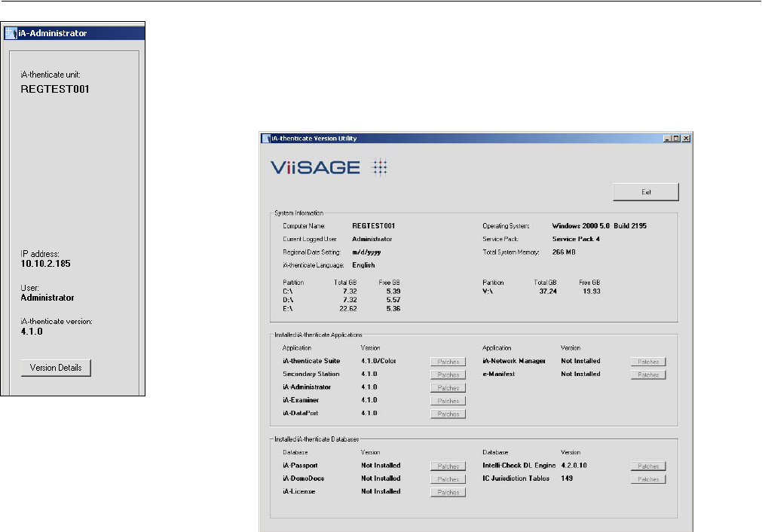Open Patches for iA-Examiner
Viewport: 762px width, 532px height.
(448, 401)
